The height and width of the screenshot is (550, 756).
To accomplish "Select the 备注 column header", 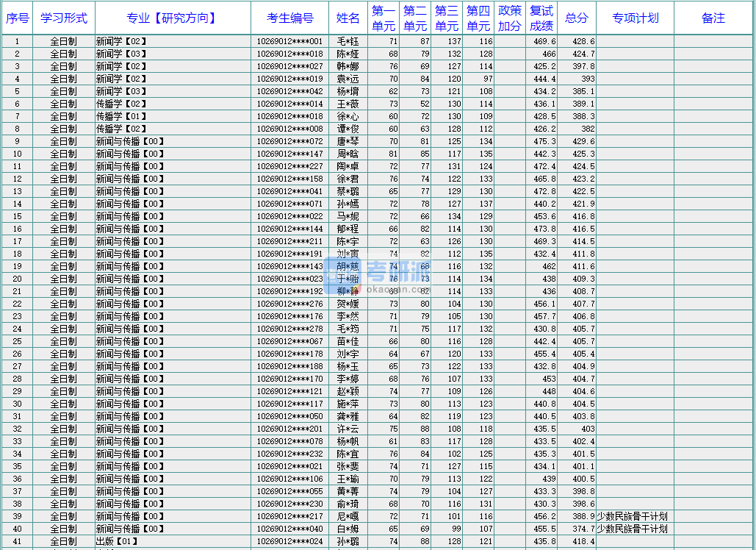I will point(713,18).
